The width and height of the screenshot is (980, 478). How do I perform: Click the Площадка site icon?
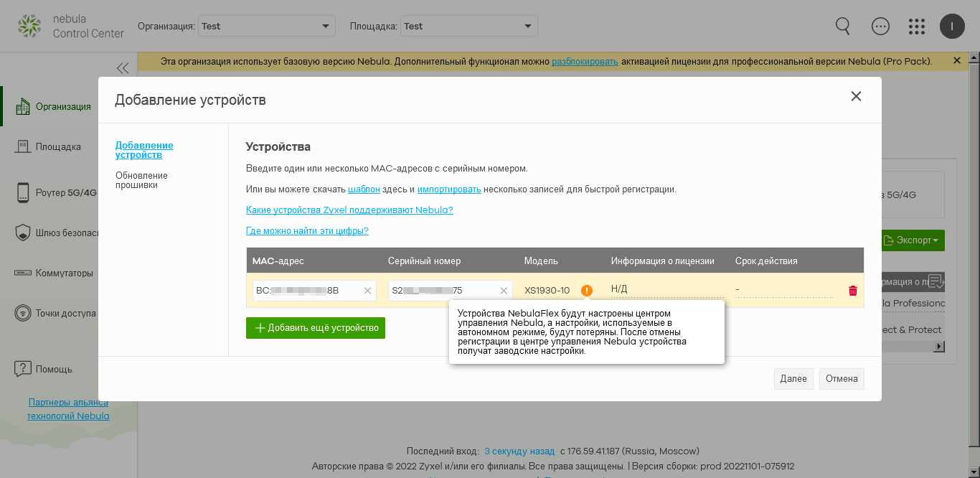(23, 146)
